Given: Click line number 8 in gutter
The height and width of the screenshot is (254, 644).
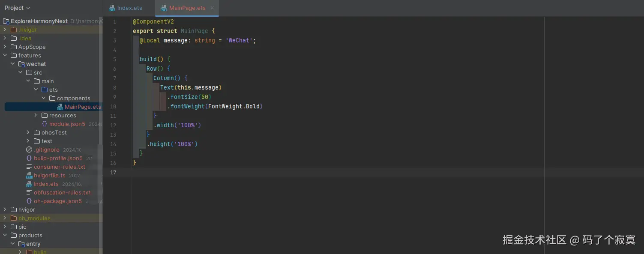Looking at the screenshot, I should pos(114,87).
